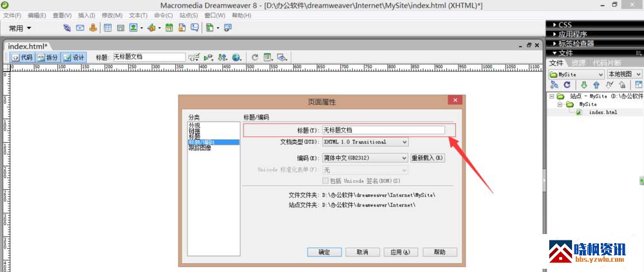Click the 重新载入(R) button
The height and width of the screenshot is (272, 644).
(x=428, y=158)
